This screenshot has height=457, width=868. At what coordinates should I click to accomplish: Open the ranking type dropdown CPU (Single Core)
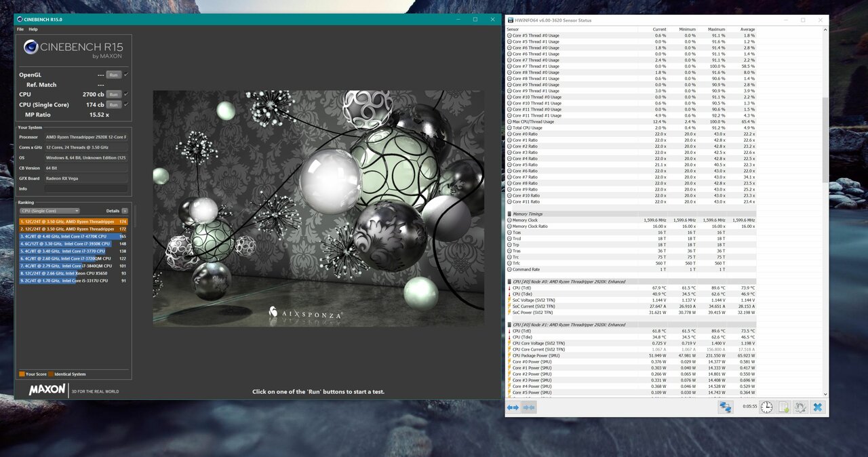click(50, 211)
